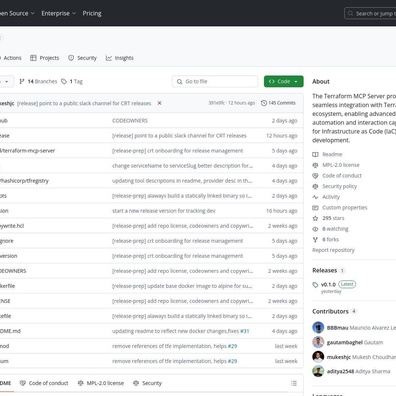This screenshot has height=396, width=396.
Task: Click the fork icon beside 6 forks
Action: 315,240
